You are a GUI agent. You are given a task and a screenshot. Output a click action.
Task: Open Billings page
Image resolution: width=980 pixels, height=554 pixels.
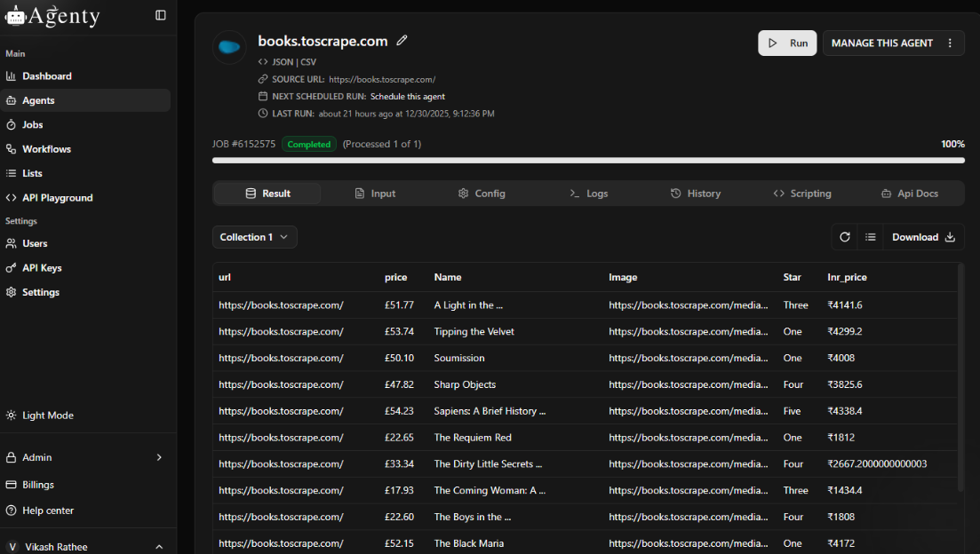pyautogui.click(x=37, y=485)
